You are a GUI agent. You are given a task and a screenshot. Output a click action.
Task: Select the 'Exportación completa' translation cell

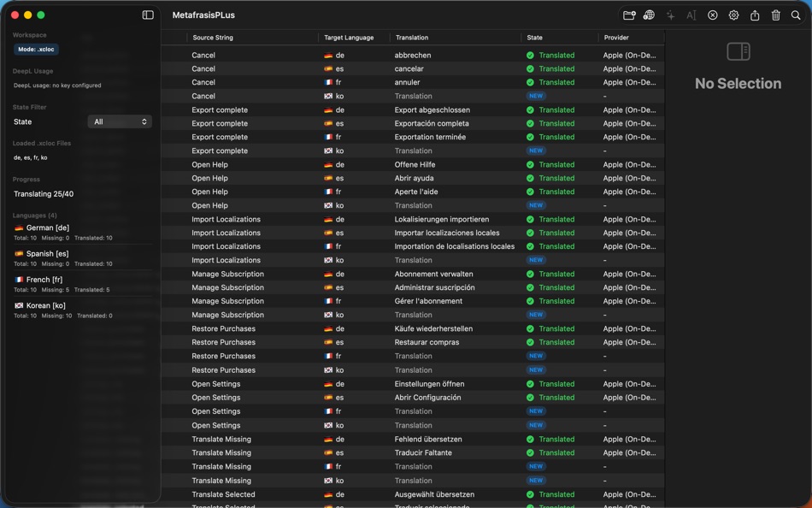[x=432, y=123]
